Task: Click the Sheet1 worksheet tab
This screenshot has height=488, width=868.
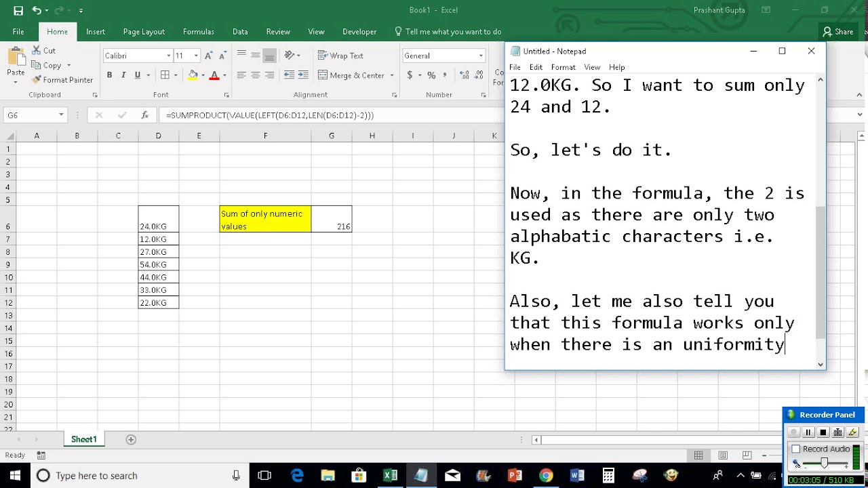Action: point(84,439)
